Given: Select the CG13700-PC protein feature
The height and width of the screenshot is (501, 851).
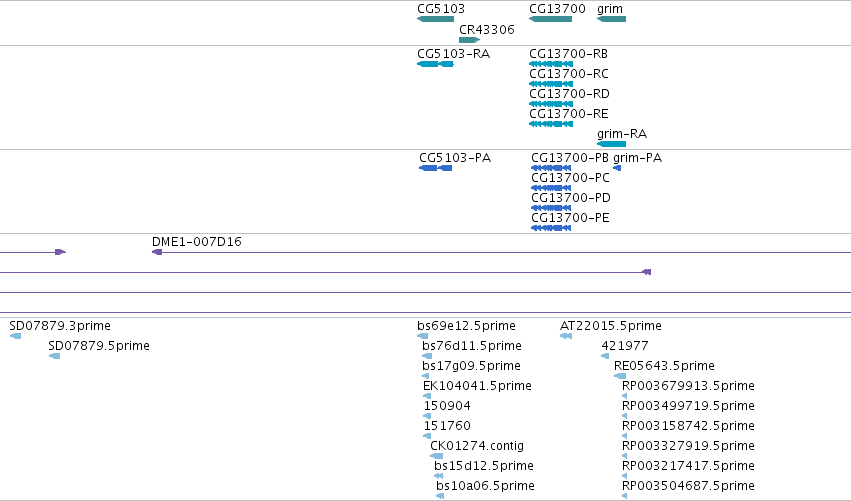Looking at the screenshot, I should click(551, 188).
